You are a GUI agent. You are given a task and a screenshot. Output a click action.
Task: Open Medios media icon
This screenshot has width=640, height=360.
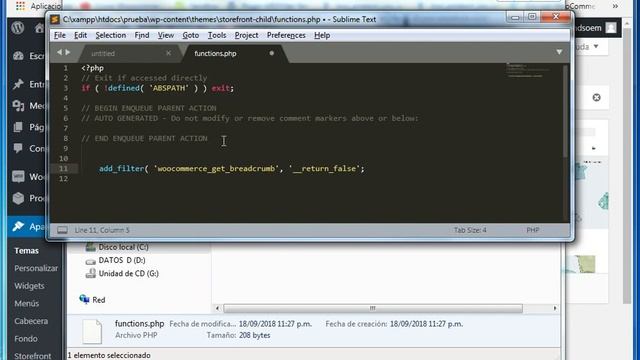point(18,106)
